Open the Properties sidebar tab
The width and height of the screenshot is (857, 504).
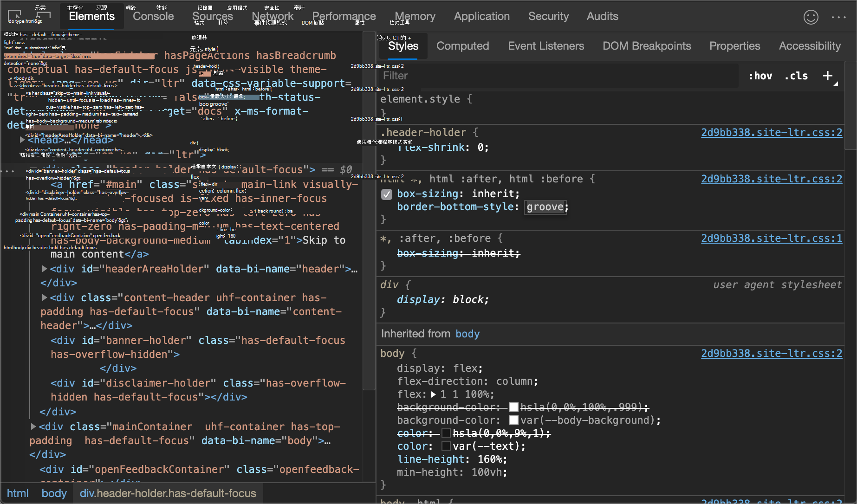pyautogui.click(x=735, y=46)
